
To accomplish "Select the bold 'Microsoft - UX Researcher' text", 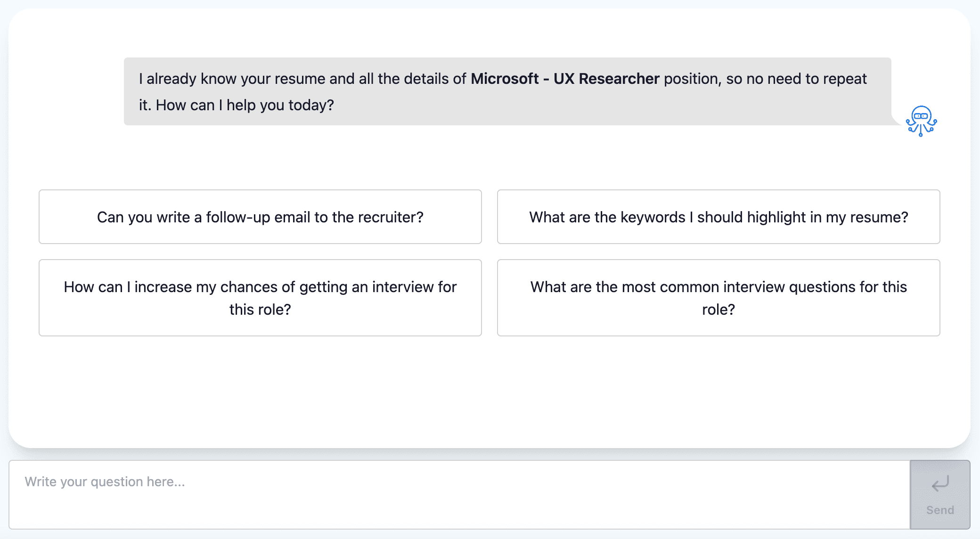I will coord(565,79).
